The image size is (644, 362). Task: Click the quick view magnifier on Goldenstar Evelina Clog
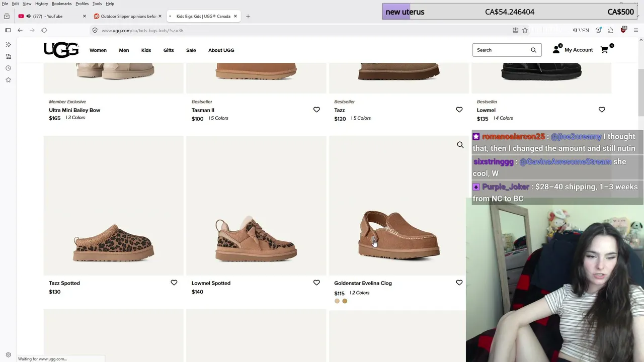tap(460, 145)
